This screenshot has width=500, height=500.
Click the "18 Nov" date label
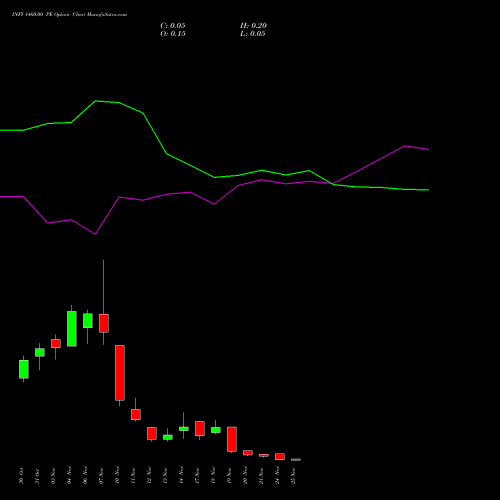point(213,476)
